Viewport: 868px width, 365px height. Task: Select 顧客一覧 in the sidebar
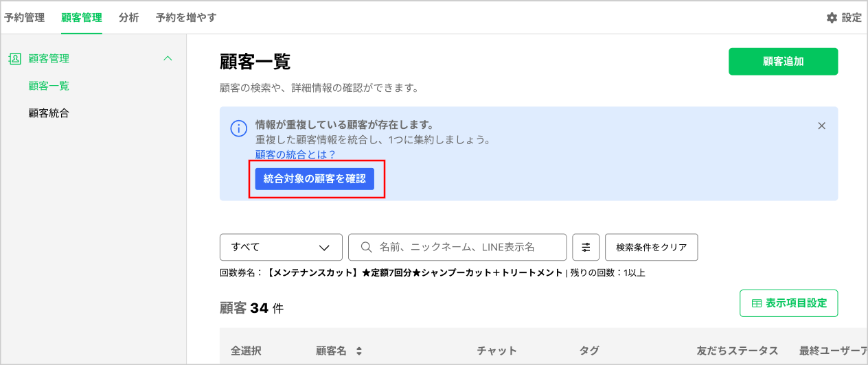click(49, 86)
